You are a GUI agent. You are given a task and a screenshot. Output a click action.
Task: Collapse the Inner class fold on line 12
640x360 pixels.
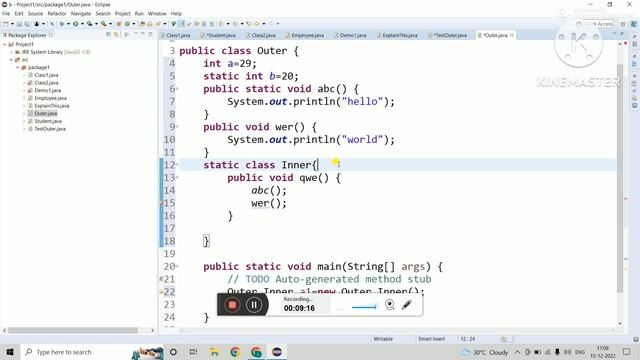pyautogui.click(x=177, y=164)
